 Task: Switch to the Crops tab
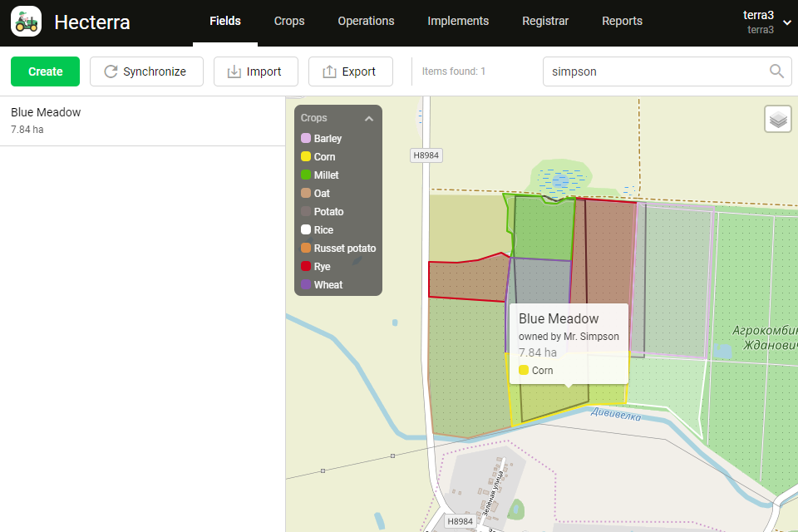pos(289,22)
